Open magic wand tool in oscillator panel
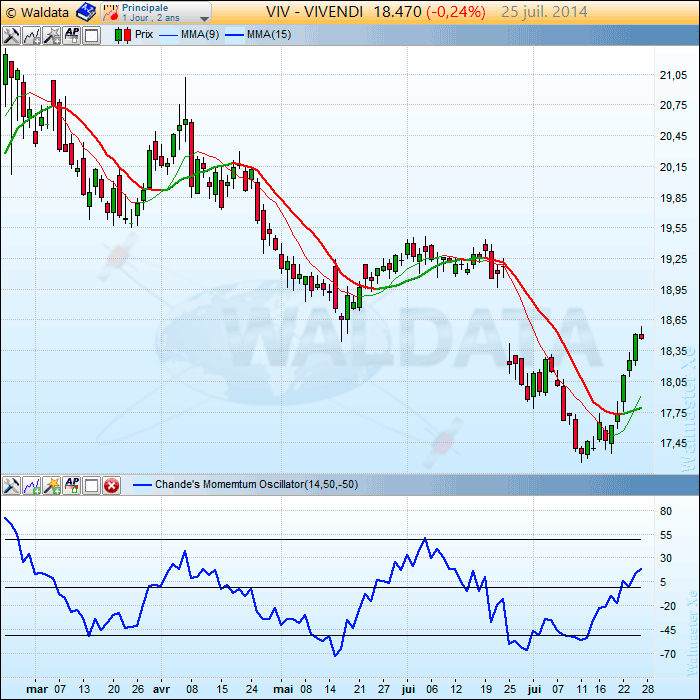700x700 pixels. (x=52, y=485)
